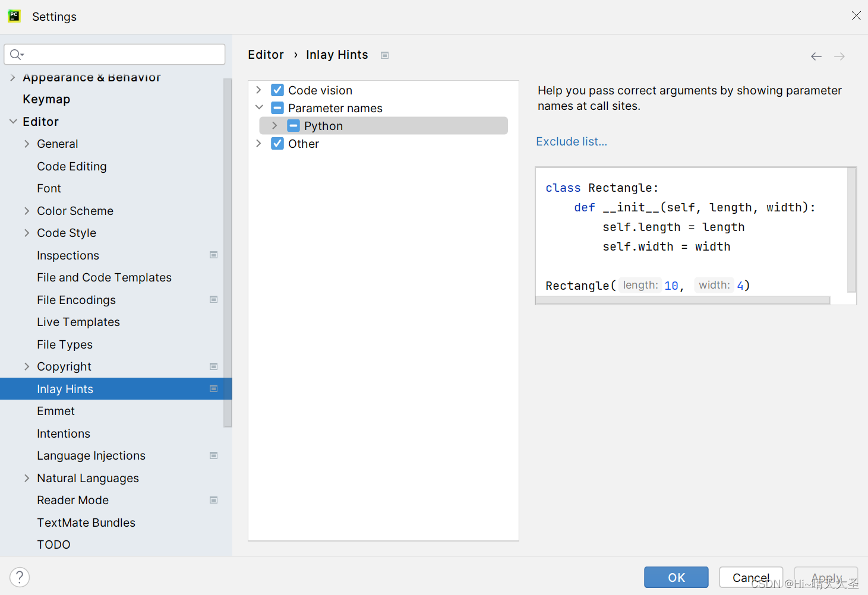Expand the Python node
Viewport: 868px width, 595px height.
point(274,125)
